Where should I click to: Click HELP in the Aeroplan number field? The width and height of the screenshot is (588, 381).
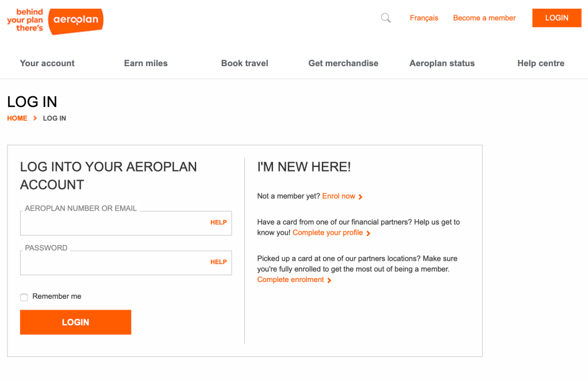[x=218, y=223]
